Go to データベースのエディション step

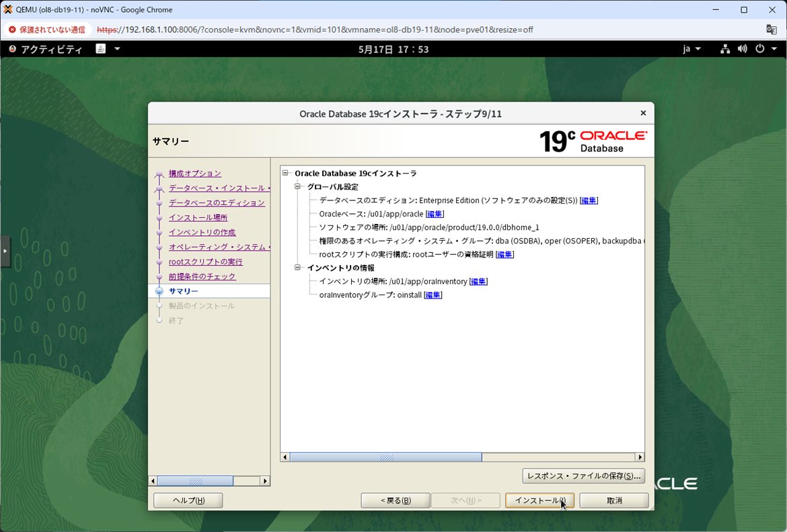click(x=217, y=202)
